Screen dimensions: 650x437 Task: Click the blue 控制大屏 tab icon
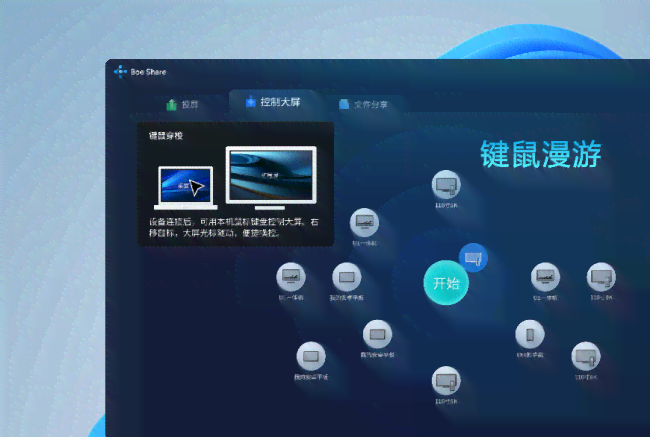pyautogui.click(x=250, y=101)
